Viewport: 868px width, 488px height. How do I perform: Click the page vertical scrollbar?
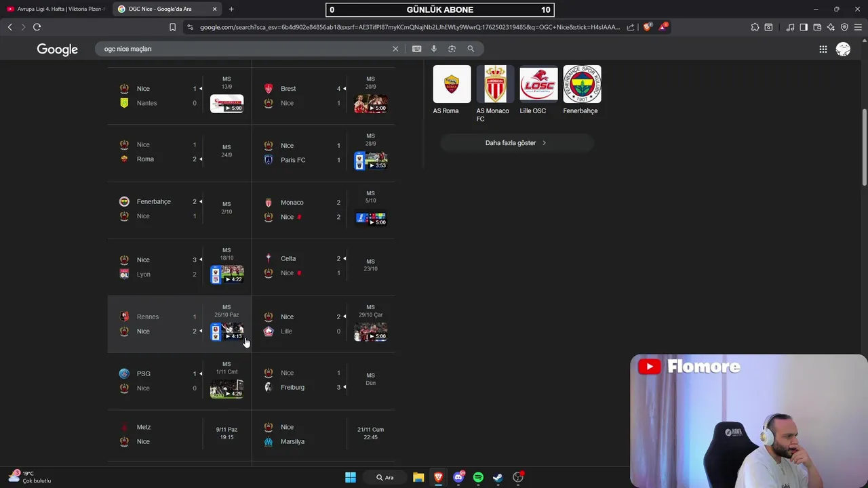coord(864,147)
